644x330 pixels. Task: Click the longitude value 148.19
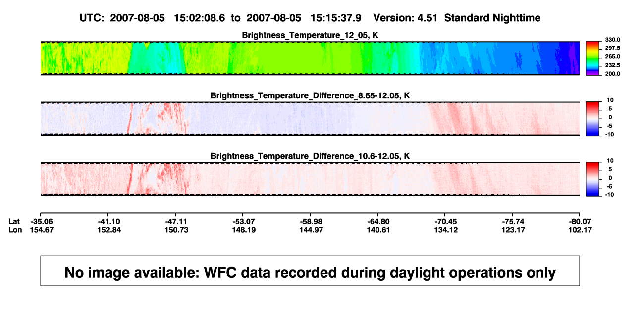[x=244, y=230]
